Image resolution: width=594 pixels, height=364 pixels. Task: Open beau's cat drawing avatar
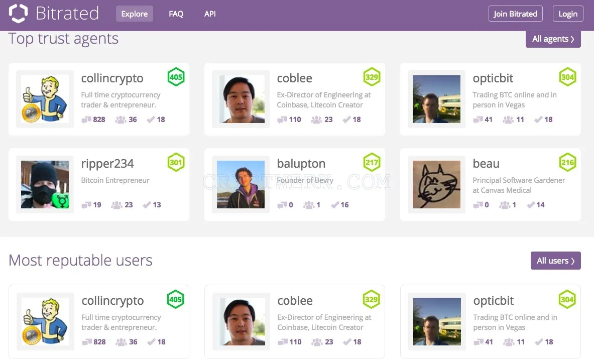[x=436, y=184]
